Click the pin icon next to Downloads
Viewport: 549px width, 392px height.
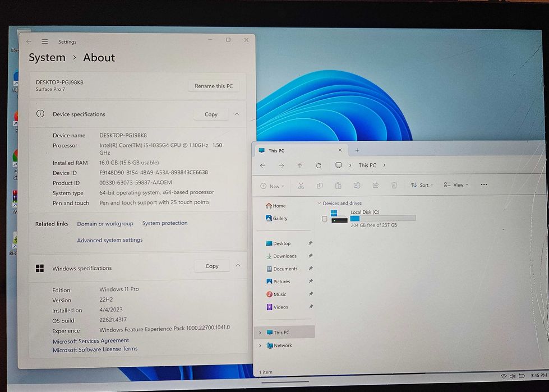(x=310, y=256)
